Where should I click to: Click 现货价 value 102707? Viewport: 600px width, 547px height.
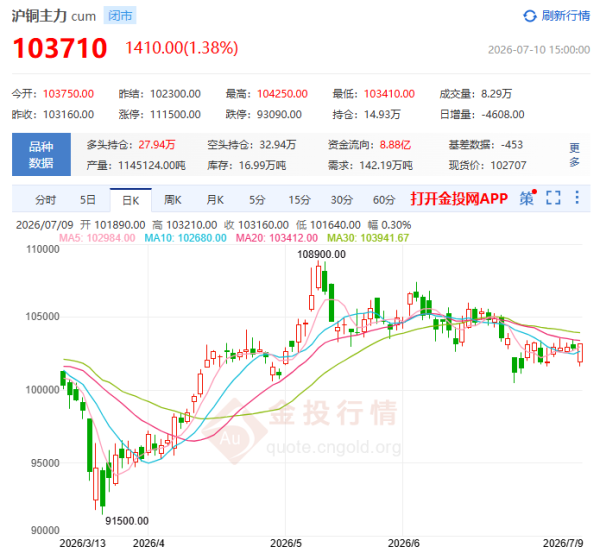[x=509, y=165]
